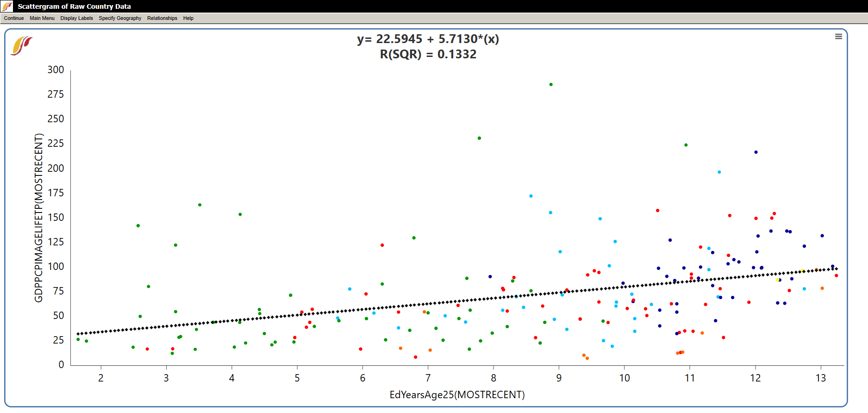The width and height of the screenshot is (868, 413).
Task: Select the green point near y=230
Action: point(479,138)
